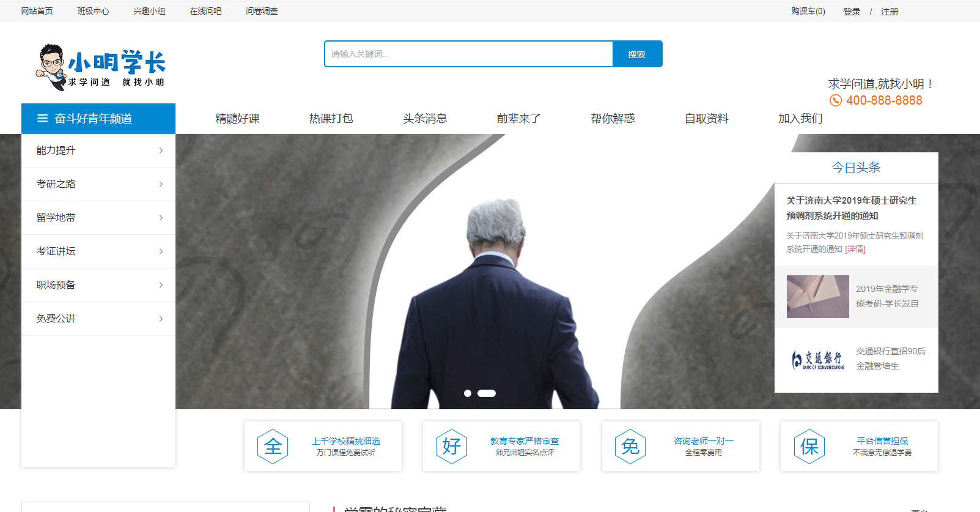Click the 交通银行 bank logo
The width and height of the screenshot is (980, 512).
point(818,360)
